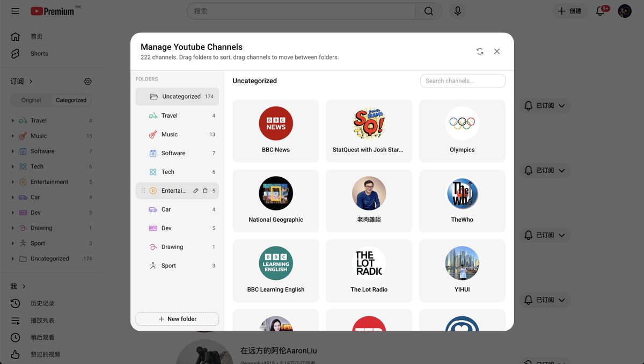Click the National Geographic channel card
The height and width of the screenshot is (364, 644).
276,201
